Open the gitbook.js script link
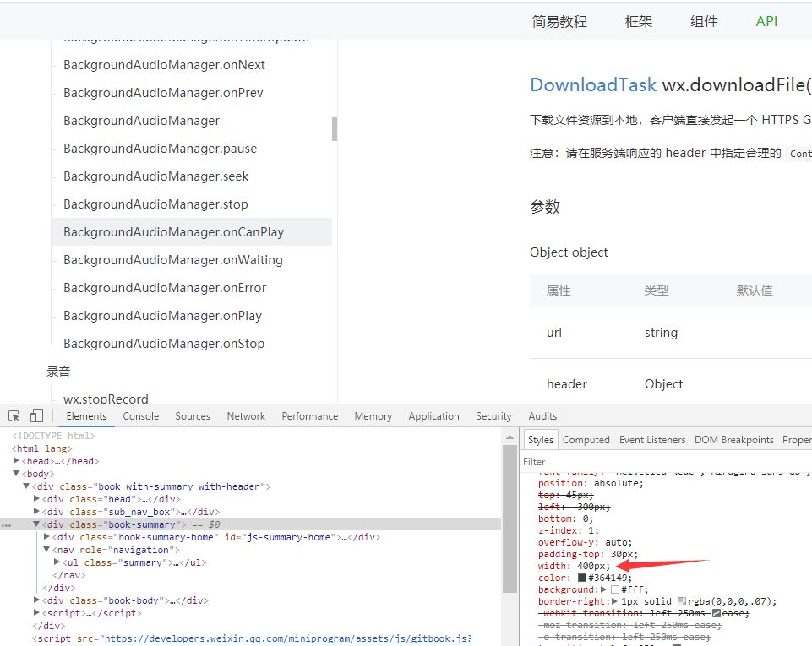 [x=288, y=638]
